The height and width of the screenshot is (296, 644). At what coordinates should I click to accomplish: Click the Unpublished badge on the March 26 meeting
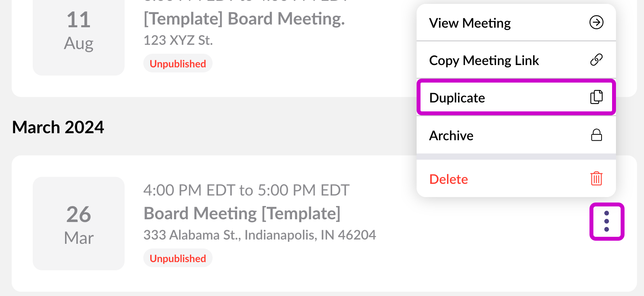click(178, 259)
